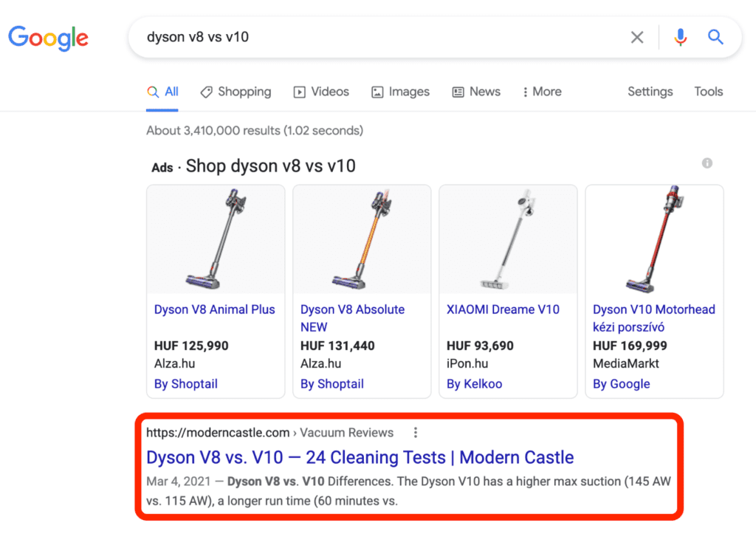The width and height of the screenshot is (756, 537).
Task: Click the iPon.hu seller name
Action: pos(467,364)
